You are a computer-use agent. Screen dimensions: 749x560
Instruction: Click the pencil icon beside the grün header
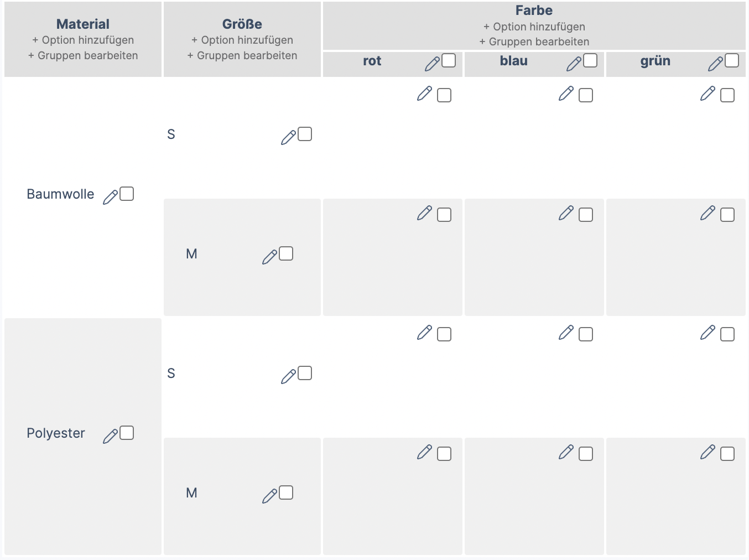coord(715,64)
